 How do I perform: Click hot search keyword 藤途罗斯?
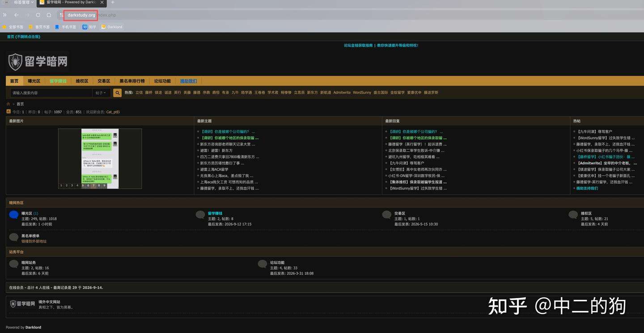[431, 93]
